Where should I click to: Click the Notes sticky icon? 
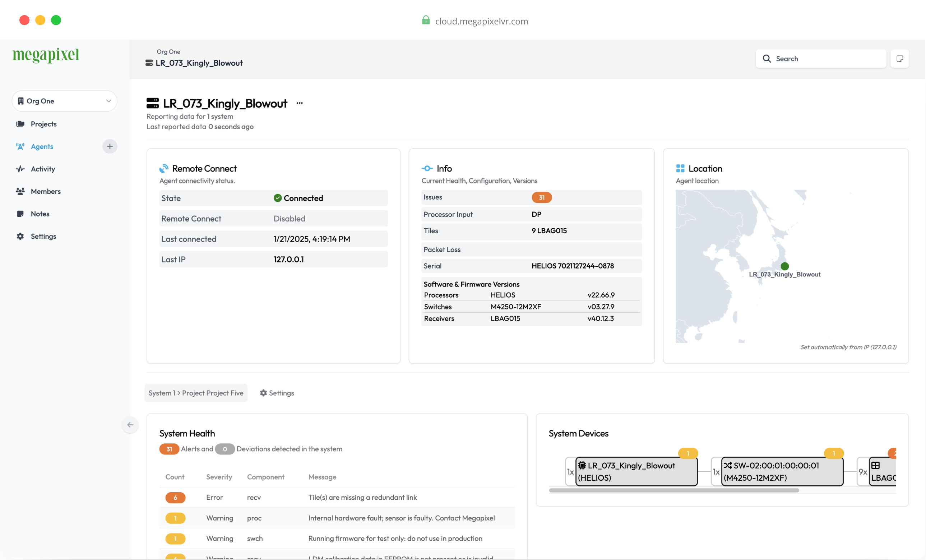point(20,214)
